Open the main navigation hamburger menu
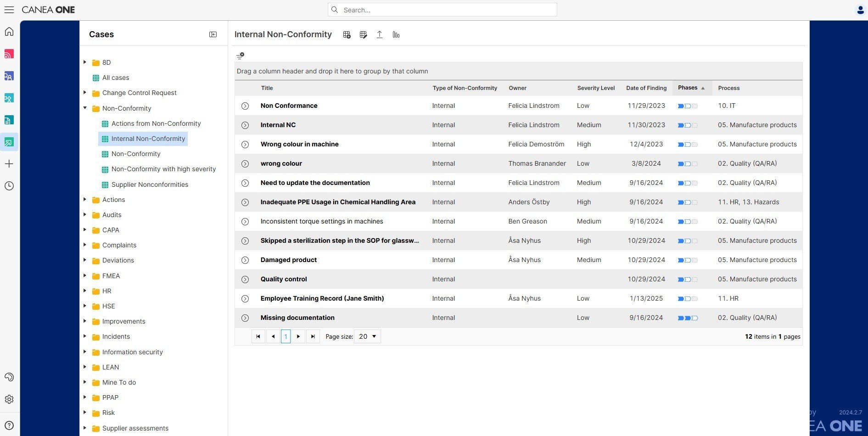 click(x=9, y=9)
